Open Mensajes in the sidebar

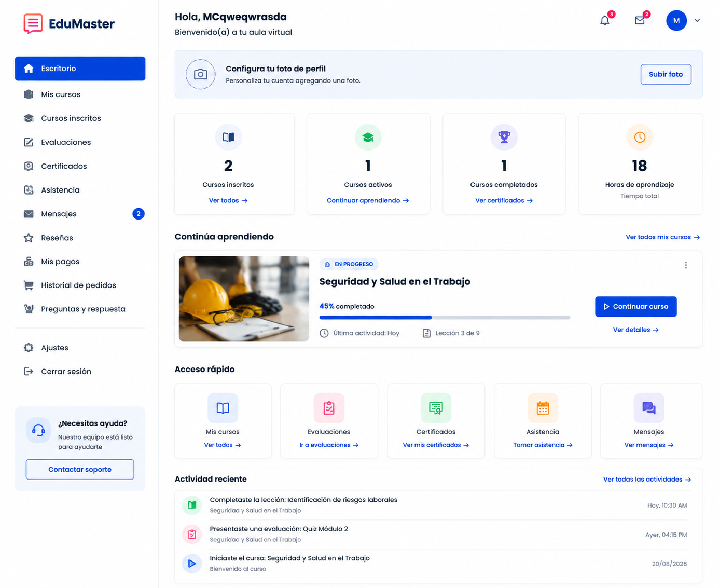80,214
